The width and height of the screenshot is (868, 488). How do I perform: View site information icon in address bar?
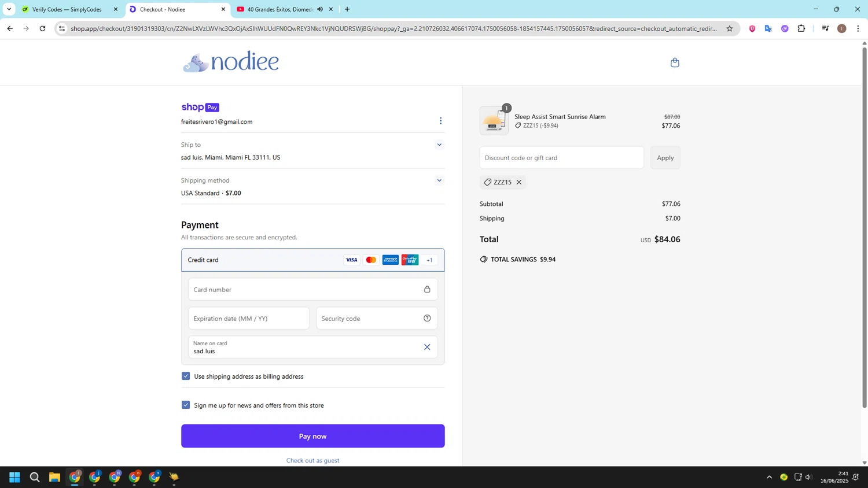click(x=62, y=28)
